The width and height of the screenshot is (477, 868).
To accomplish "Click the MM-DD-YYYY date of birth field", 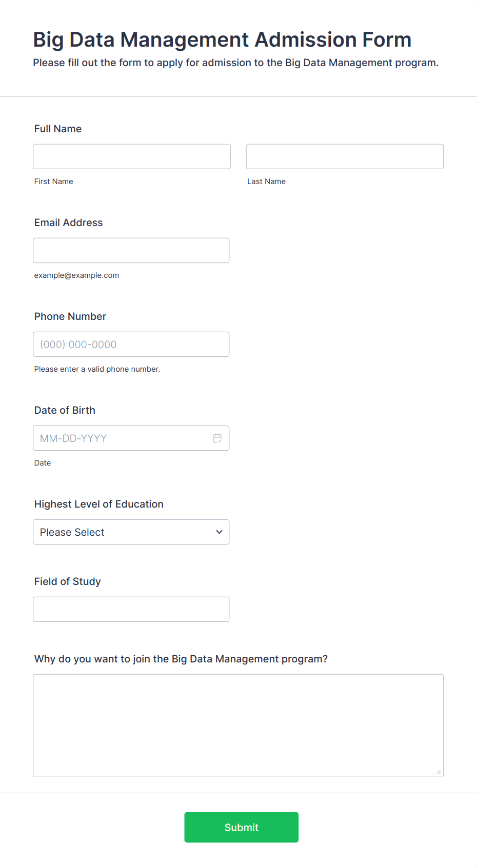I will pyautogui.click(x=131, y=438).
